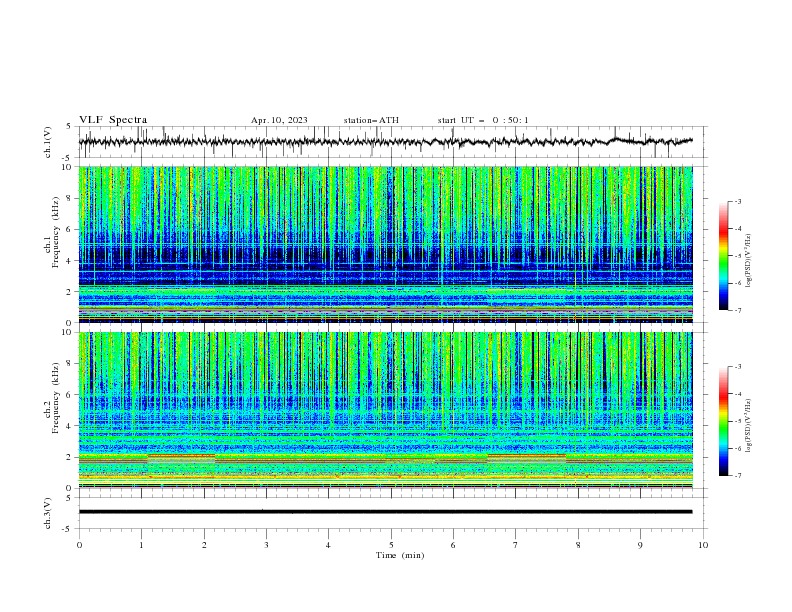Click time axis tick label "1"
The height and width of the screenshot is (612, 792).
coord(141,545)
